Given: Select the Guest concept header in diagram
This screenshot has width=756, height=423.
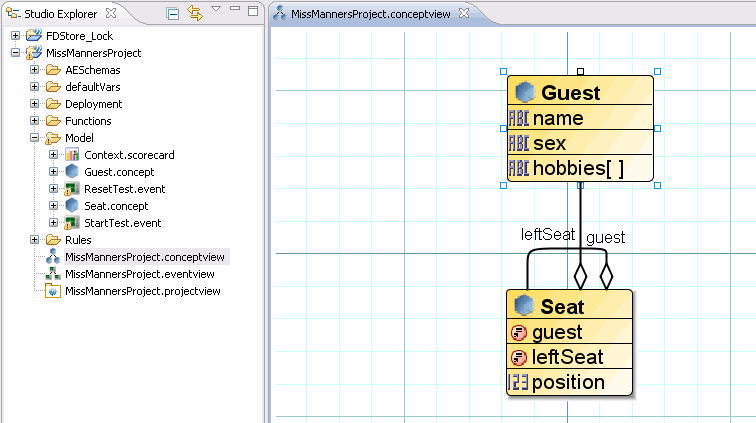Looking at the screenshot, I should coord(580,91).
